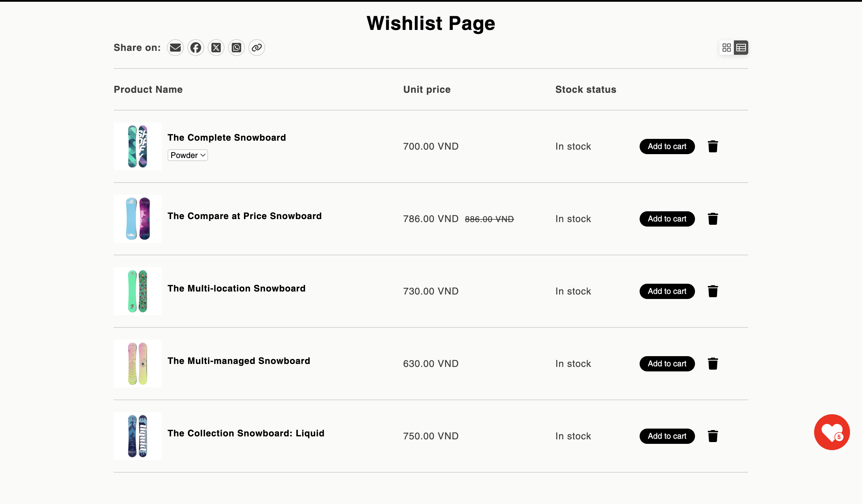Delete The Multi-location Snowboard from wishlist

coord(713,291)
